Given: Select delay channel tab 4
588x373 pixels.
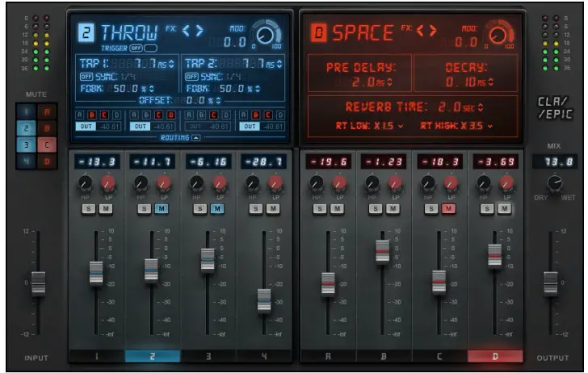Looking at the screenshot, I should [x=264, y=356].
